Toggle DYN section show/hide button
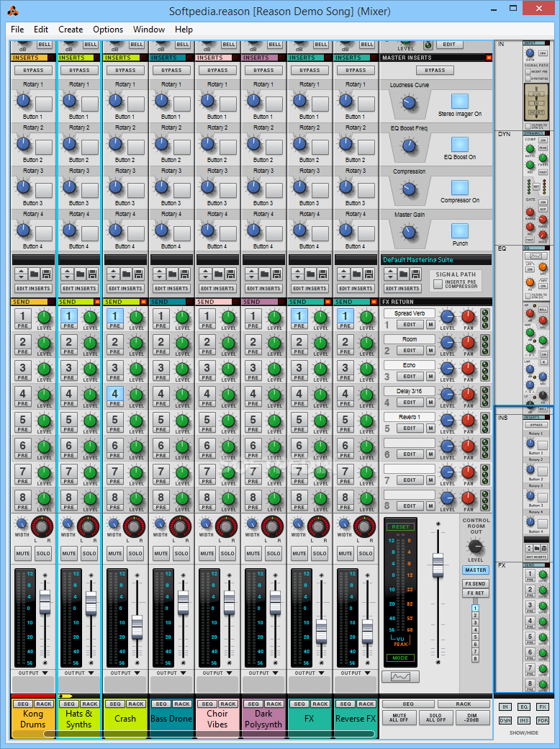This screenshot has width=560, height=749. tap(505, 720)
